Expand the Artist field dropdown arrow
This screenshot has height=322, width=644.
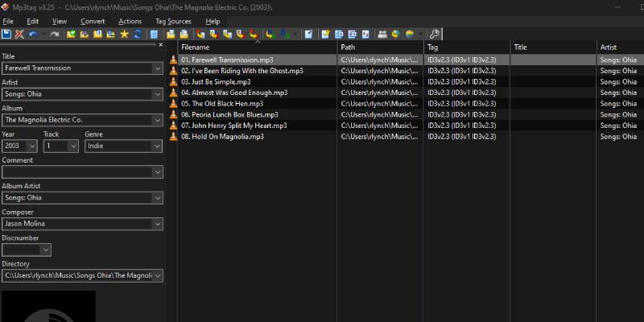point(158,94)
